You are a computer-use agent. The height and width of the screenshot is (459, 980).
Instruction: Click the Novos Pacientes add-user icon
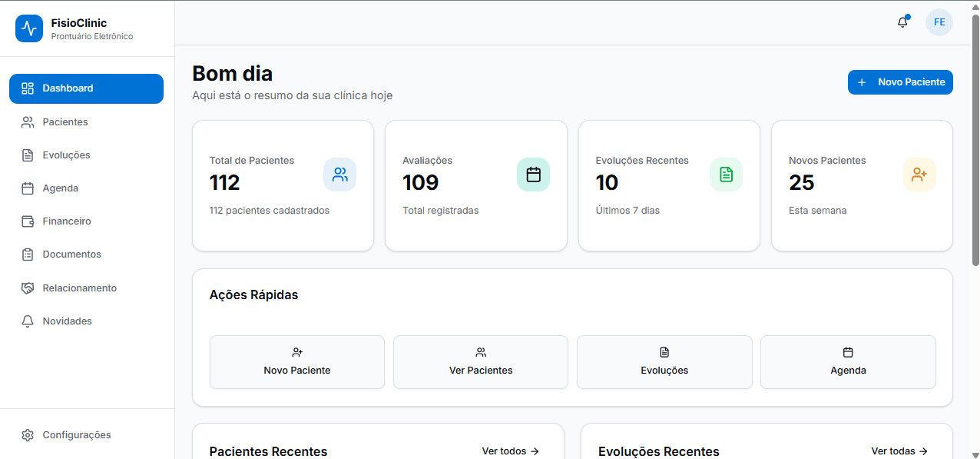pos(919,175)
